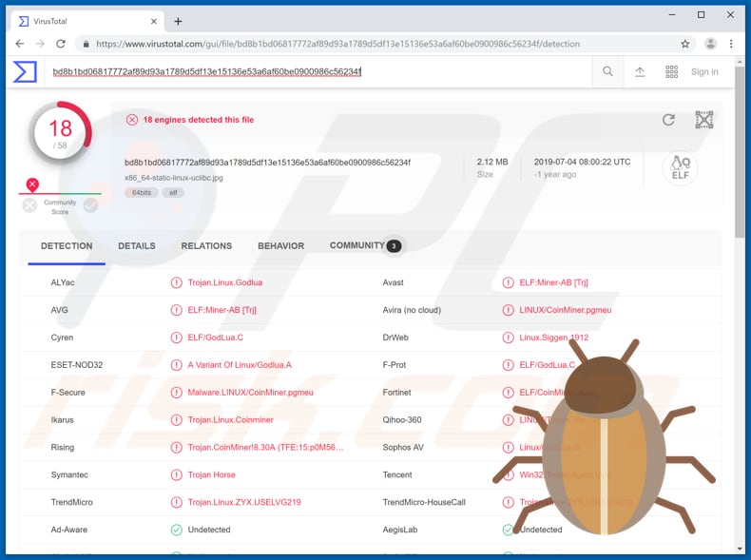Click the browser forward arrow

pyautogui.click(x=40, y=44)
